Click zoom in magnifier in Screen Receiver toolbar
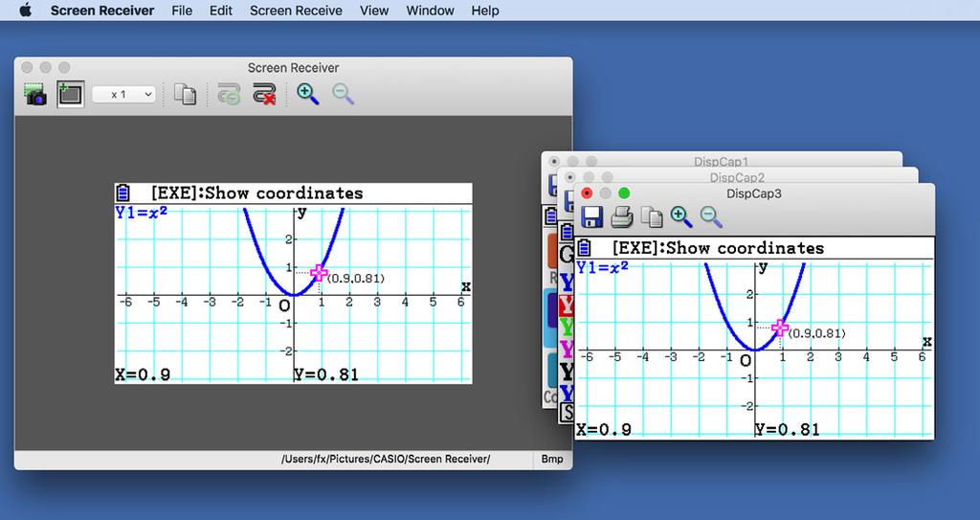The image size is (980, 520). 307,95
